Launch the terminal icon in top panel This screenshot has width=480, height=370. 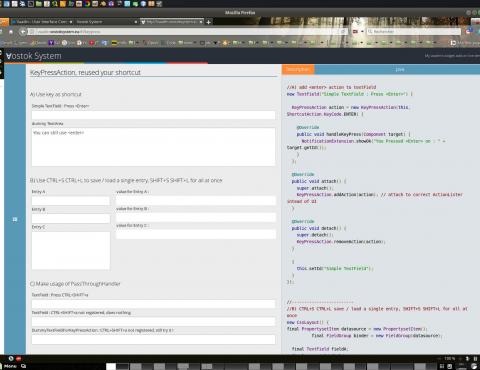(x=31, y=4)
